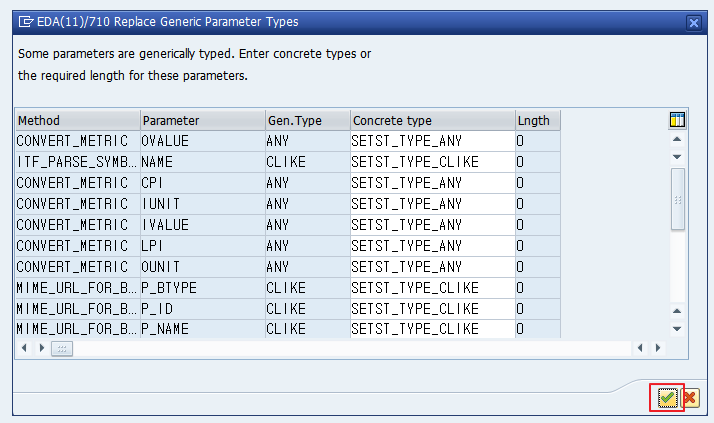Screen dimensions: 714x423
Task: Open the table column configuration icon
Action: (x=677, y=120)
